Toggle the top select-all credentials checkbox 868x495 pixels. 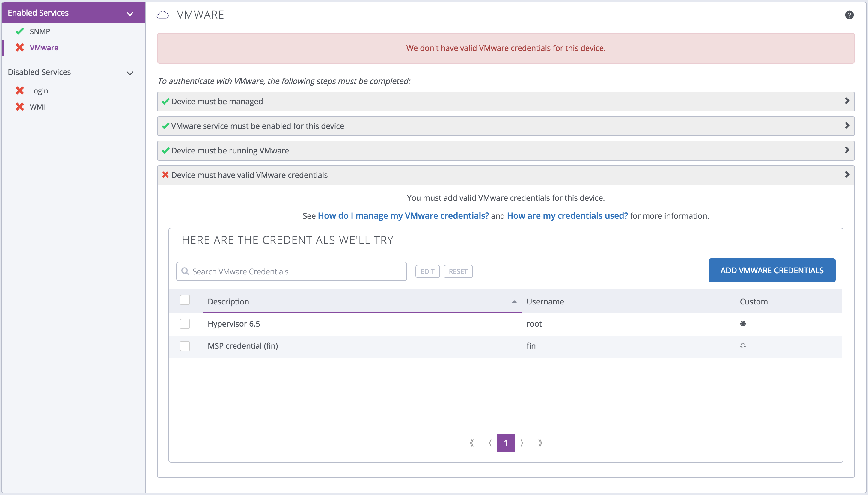coord(186,300)
